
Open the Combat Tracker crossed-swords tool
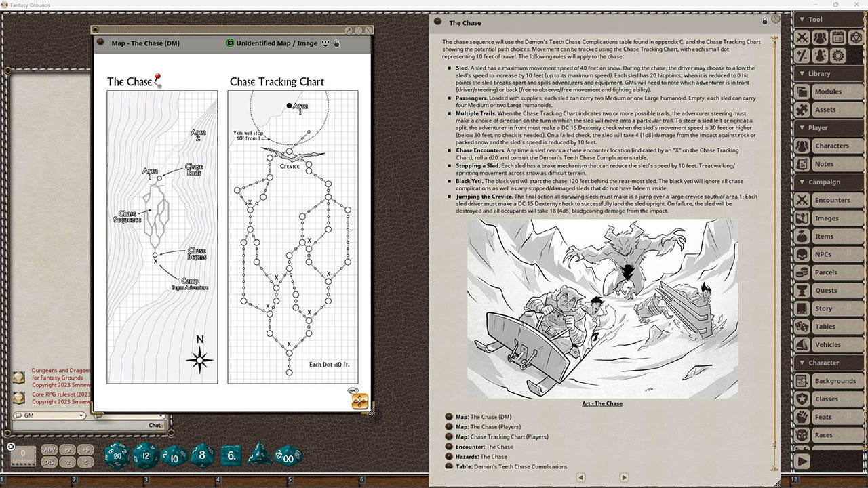click(802, 37)
